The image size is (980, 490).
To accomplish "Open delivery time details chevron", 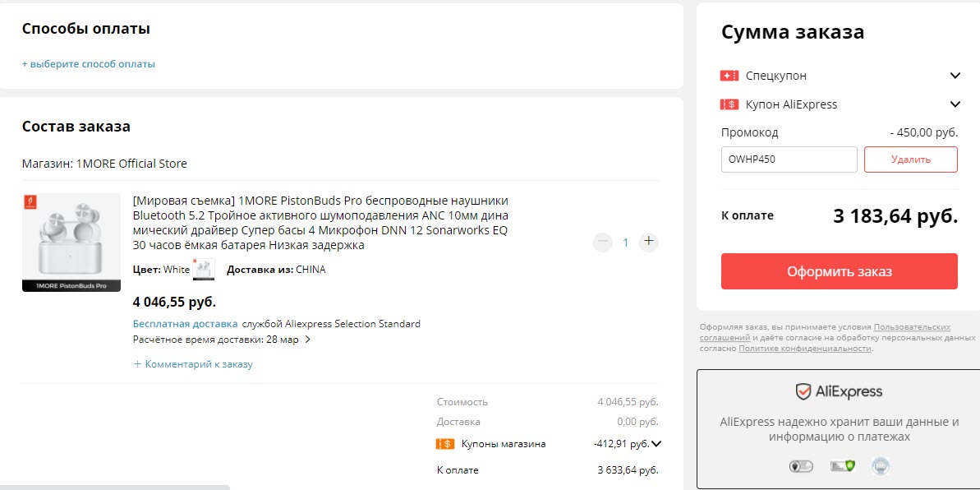I will [308, 340].
